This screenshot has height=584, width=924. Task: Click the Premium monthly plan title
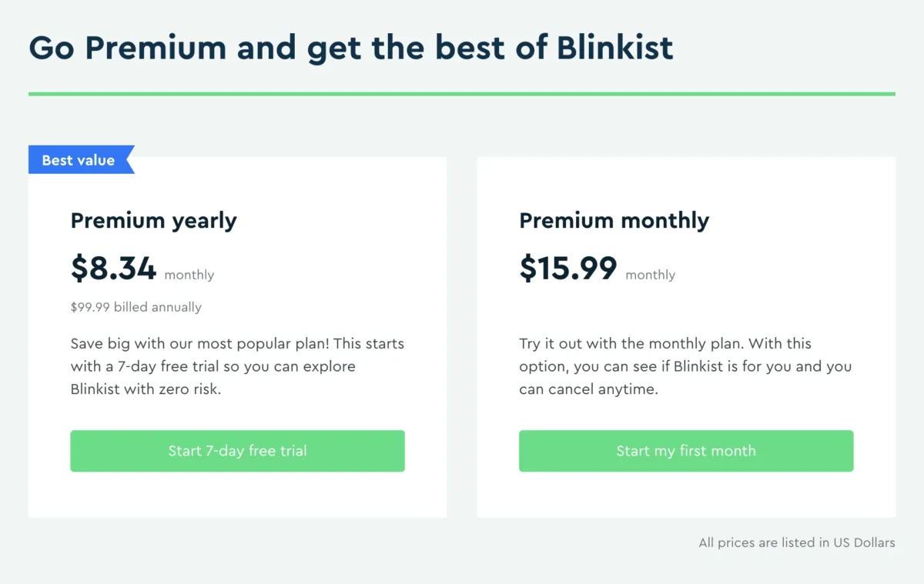[614, 221]
